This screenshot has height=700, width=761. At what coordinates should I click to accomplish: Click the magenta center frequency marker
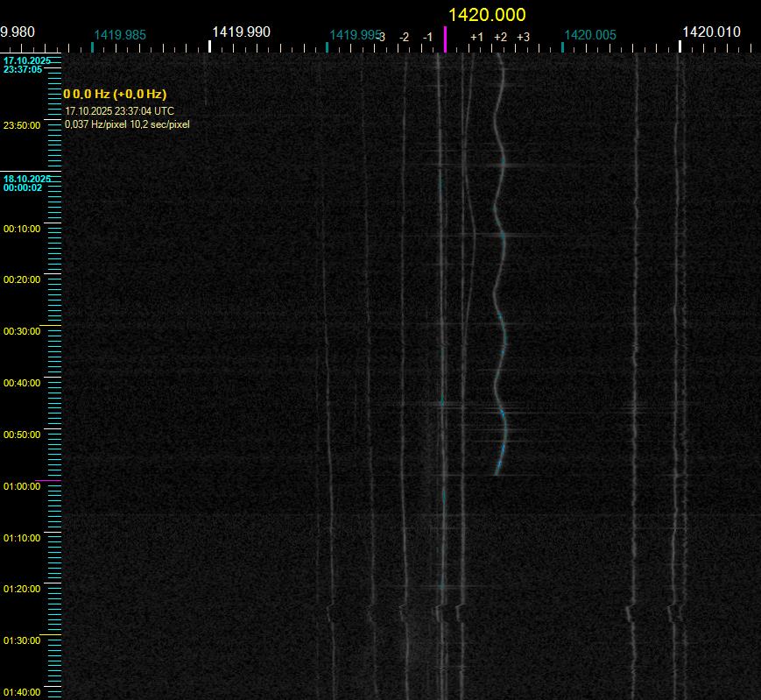click(445, 39)
